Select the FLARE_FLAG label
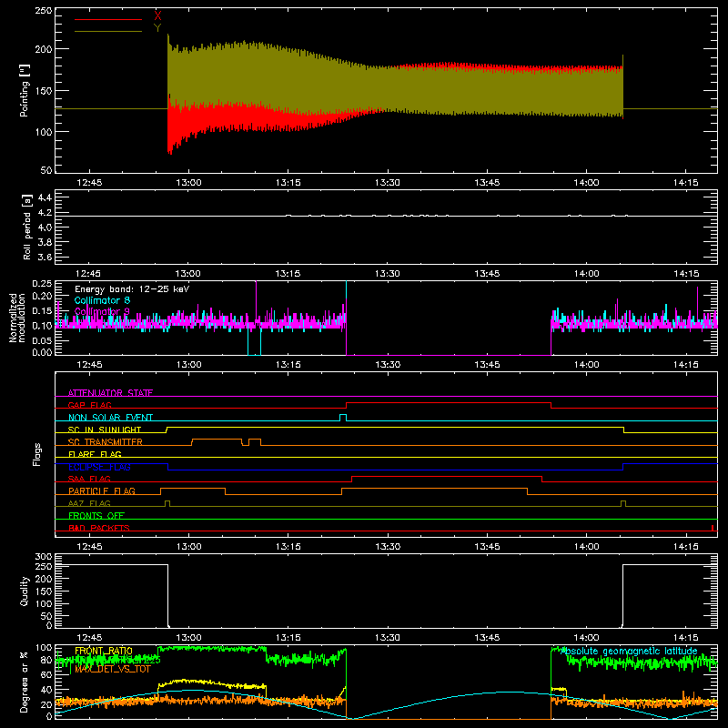 pos(95,454)
